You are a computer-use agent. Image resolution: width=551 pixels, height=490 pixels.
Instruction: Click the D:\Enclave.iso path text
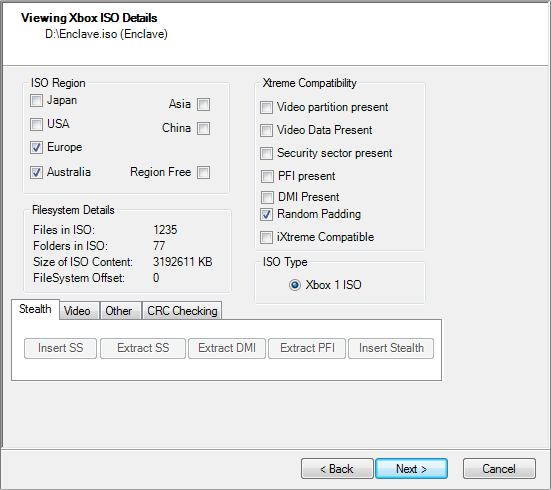pyautogui.click(x=106, y=34)
